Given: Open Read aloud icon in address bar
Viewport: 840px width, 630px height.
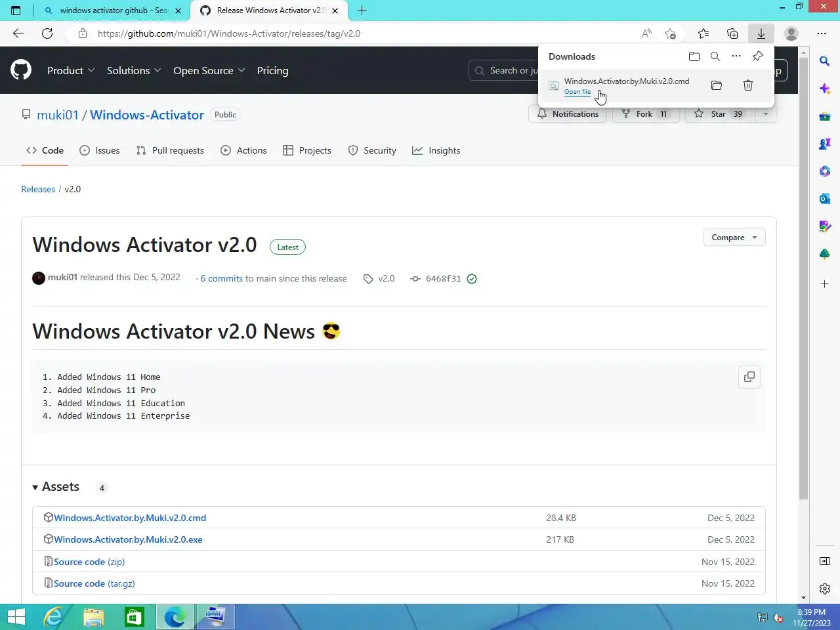Looking at the screenshot, I should [646, 33].
